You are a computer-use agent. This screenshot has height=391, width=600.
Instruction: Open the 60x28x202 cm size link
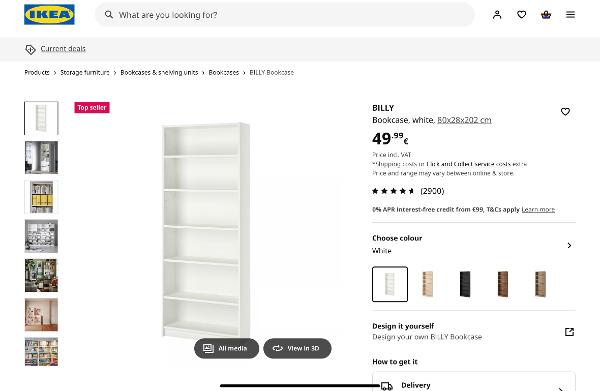pos(464,120)
